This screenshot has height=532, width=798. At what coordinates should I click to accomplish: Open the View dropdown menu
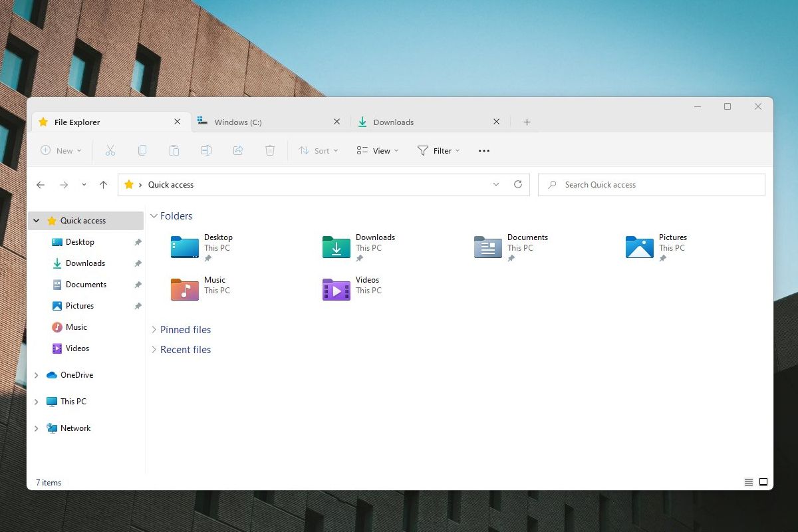click(x=378, y=151)
